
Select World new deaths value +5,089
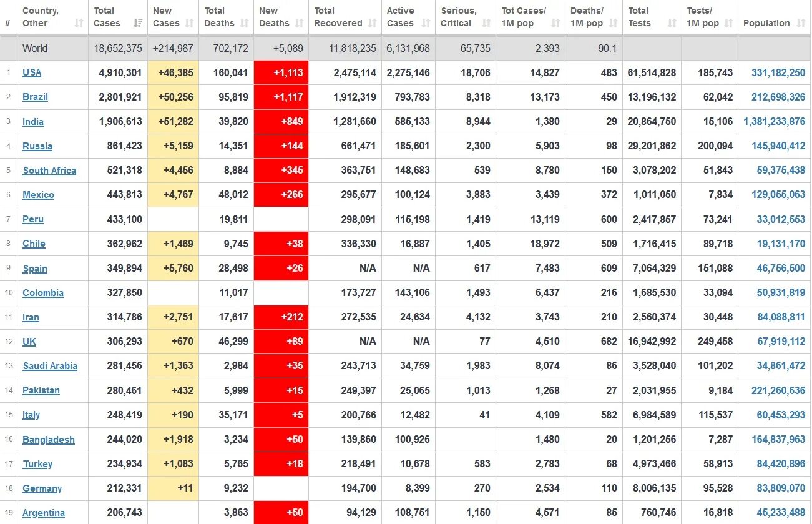coord(288,48)
